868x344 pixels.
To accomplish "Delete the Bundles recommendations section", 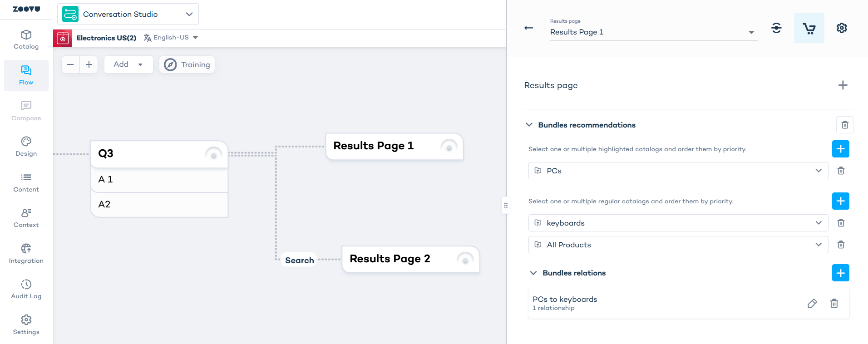I will click(845, 125).
